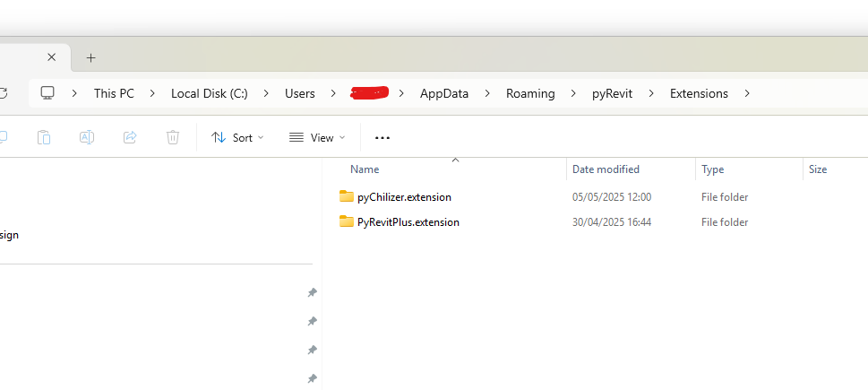Screen dimensions: 868x390
Task: Click the Delete trash can icon
Action: tap(173, 137)
